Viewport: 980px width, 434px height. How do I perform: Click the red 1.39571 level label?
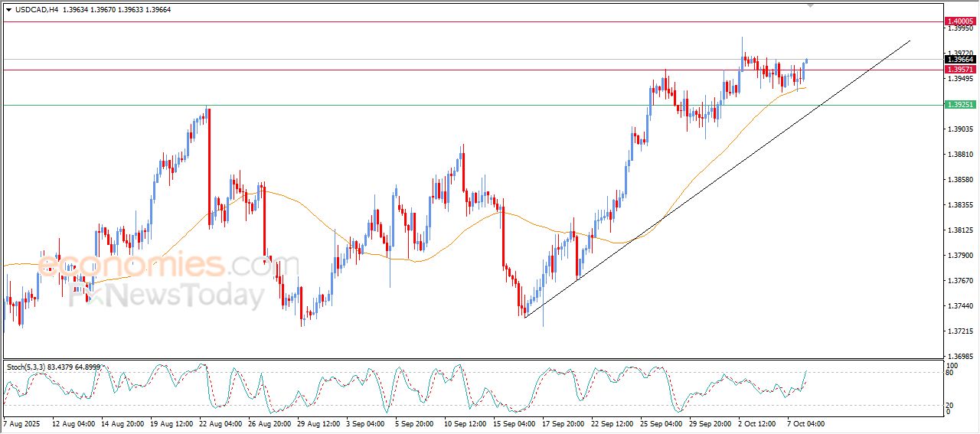tap(960, 70)
